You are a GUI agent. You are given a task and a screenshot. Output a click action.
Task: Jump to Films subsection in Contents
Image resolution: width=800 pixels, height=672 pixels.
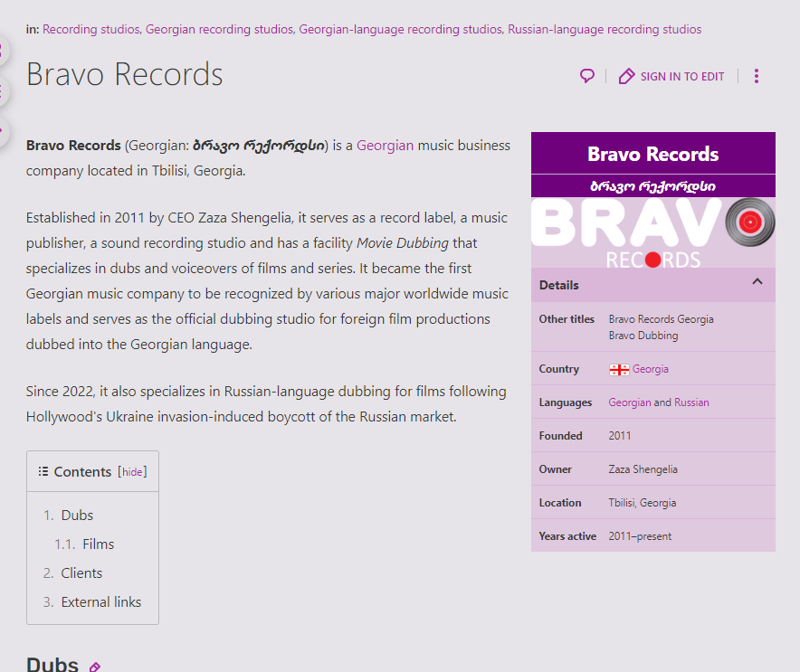[x=99, y=544]
